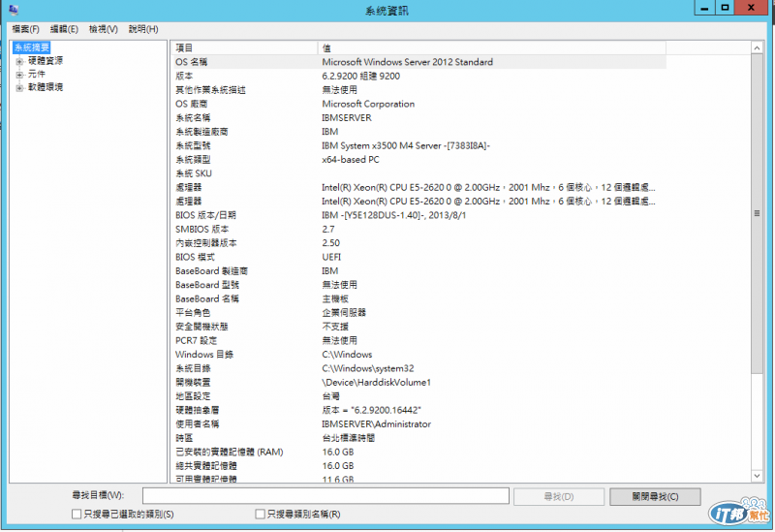The width and height of the screenshot is (775, 532).
Task: Click the 值 column header
Action: tap(492, 47)
